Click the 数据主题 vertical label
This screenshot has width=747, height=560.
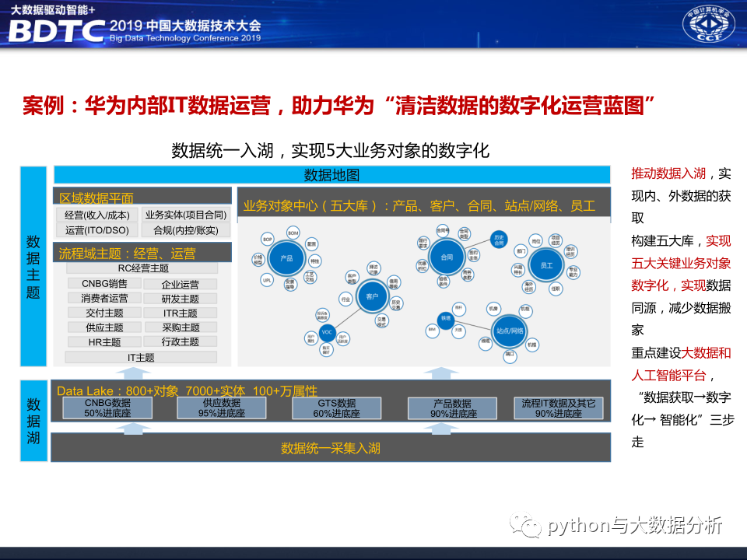click(x=33, y=267)
